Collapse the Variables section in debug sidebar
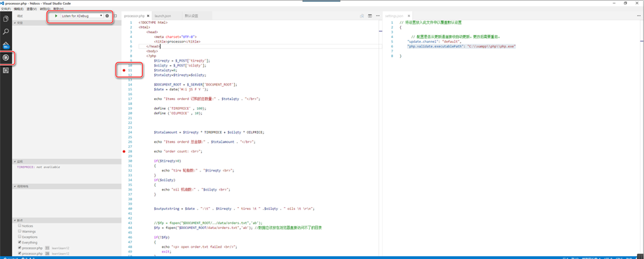Screen dimensions: 644x259 (x=67, y=22)
